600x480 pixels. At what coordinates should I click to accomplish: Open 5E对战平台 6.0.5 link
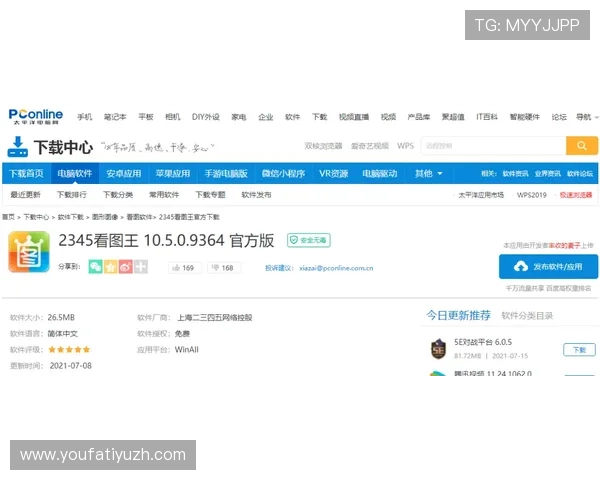pyautogui.click(x=483, y=342)
